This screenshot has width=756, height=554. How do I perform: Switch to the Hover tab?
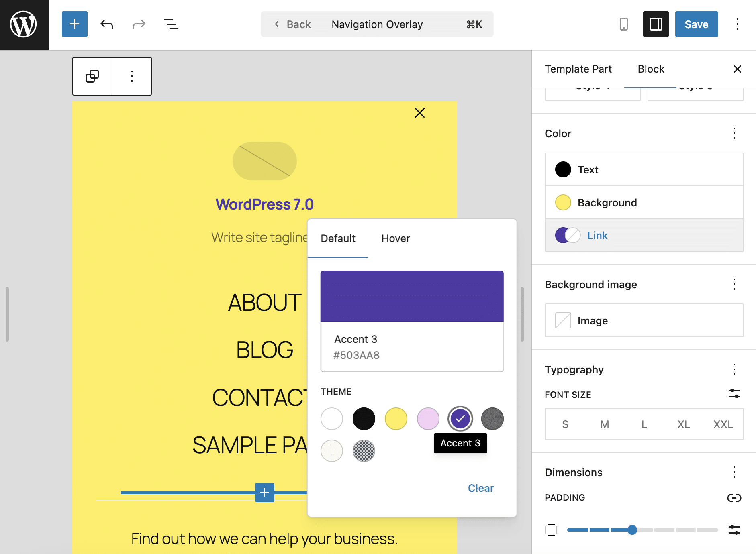395,238
